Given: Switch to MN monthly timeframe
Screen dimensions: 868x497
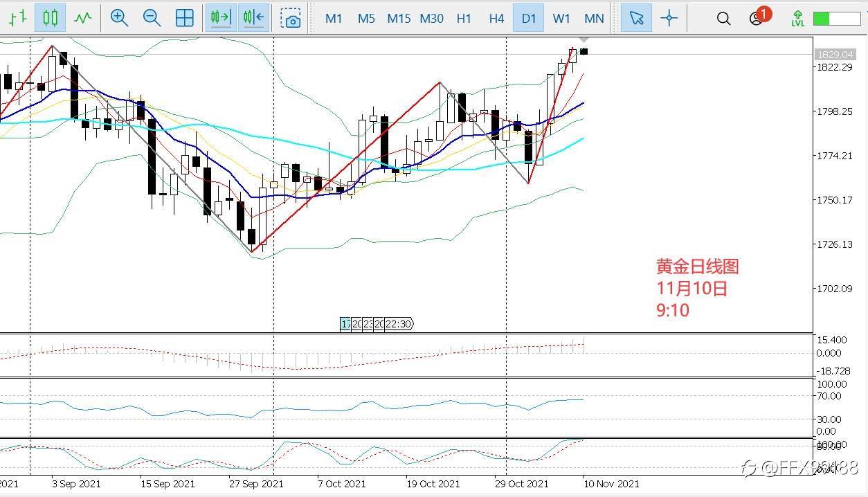Looking at the screenshot, I should [x=594, y=19].
